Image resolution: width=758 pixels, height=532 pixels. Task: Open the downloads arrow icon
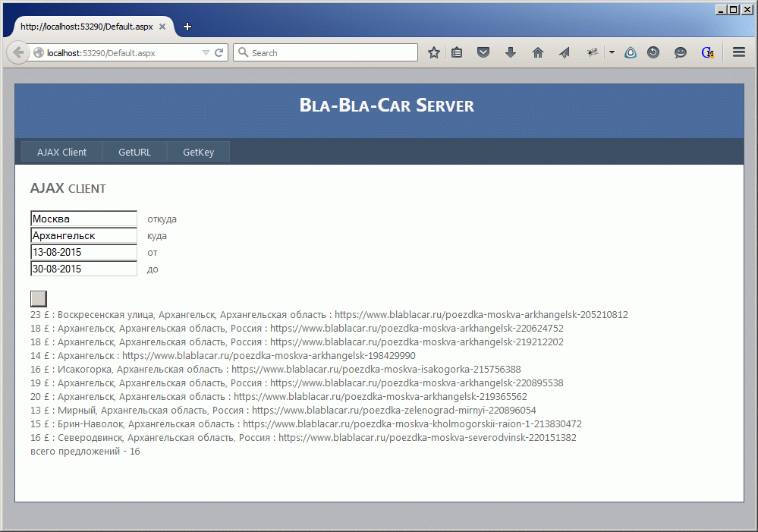511,52
